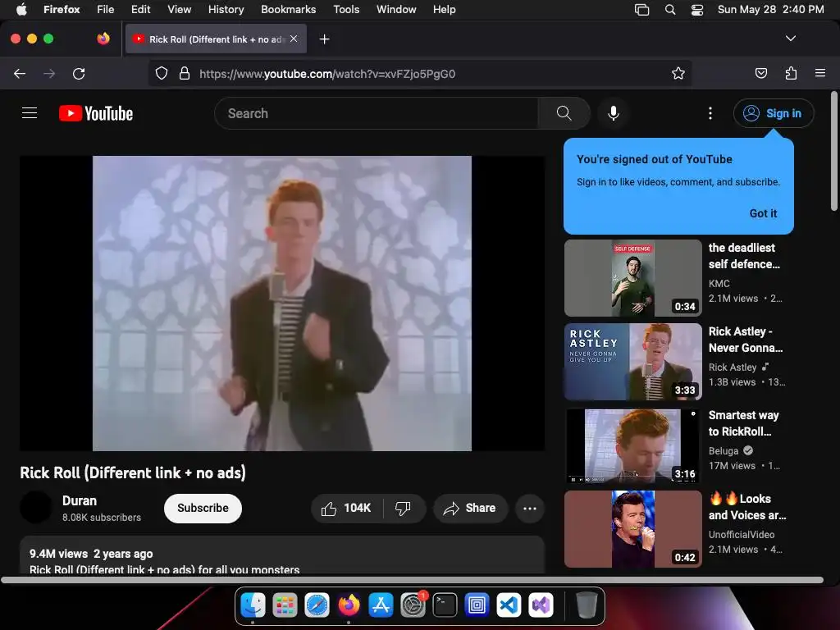Viewport: 840px width, 630px height.
Task: Reload the current page
Action: pyautogui.click(x=79, y=73)
